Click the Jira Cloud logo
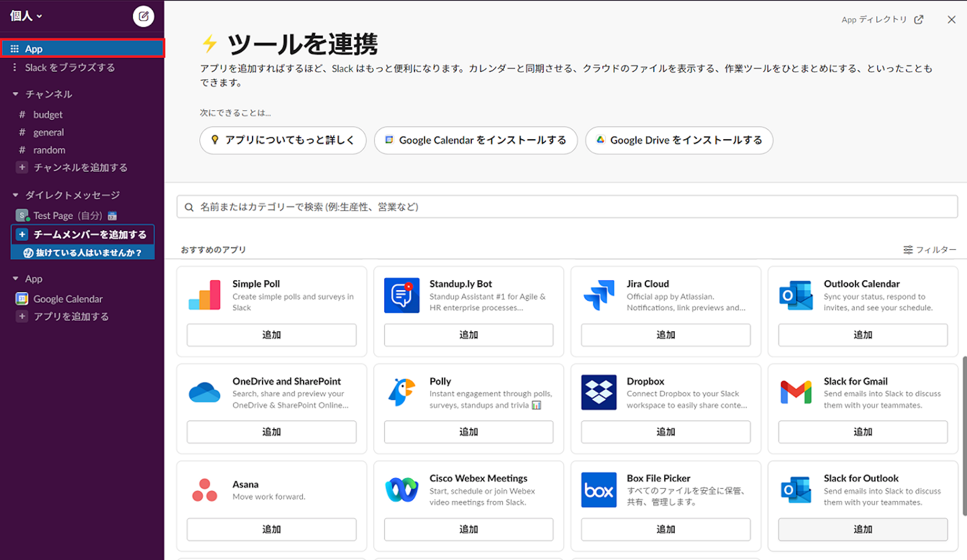Screen dimensions: 967x560 click(x=598, y=295)
